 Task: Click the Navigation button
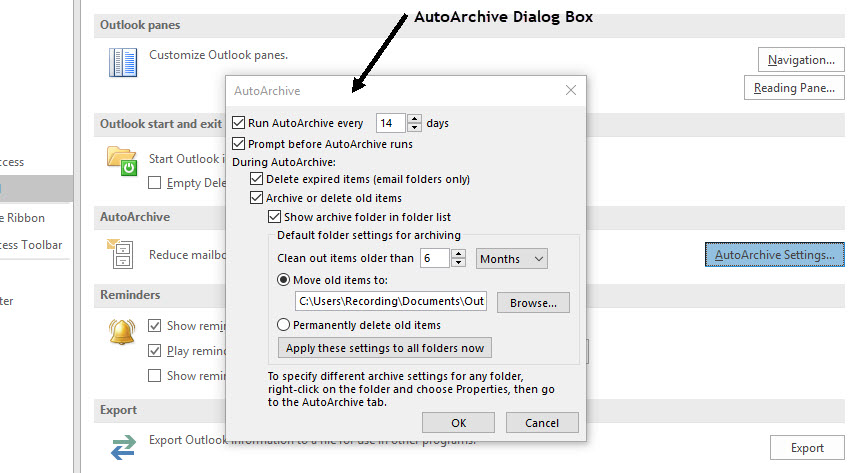(x=801, y=60)
